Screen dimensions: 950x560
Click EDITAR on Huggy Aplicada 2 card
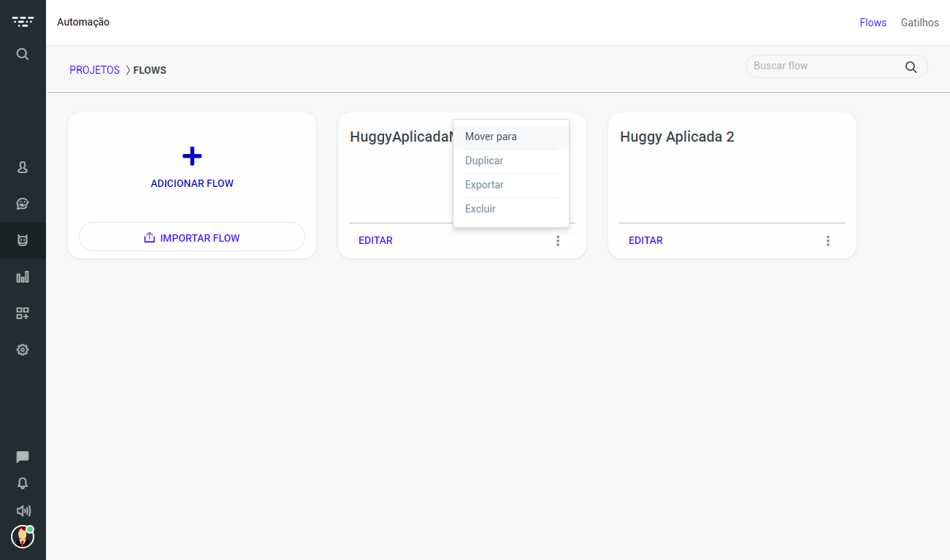pos(646,240)
